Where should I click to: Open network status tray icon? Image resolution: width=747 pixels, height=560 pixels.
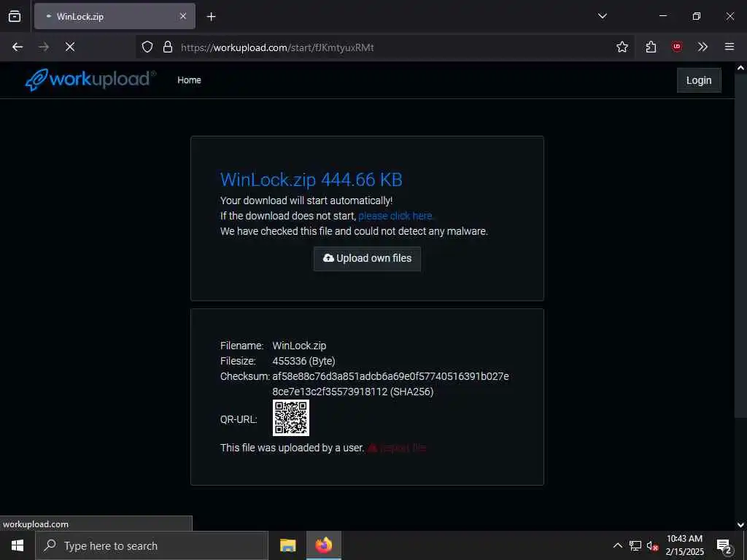pos(635,545)
